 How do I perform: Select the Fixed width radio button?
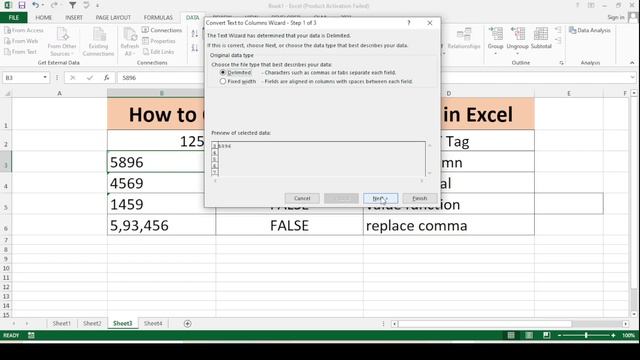pos(223,81)
